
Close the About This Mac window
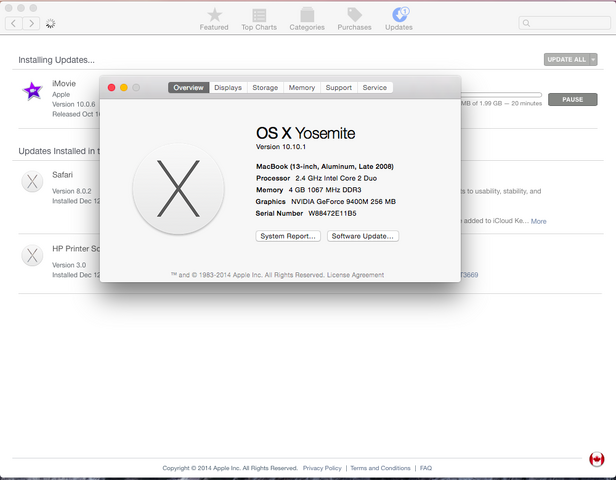[112, 88]
